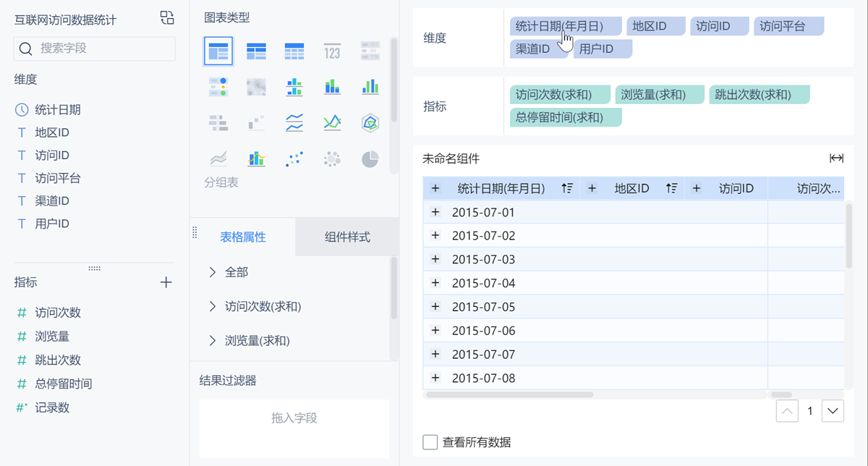
Task: Switch to the 组件样式 tab
Action: [x=347, y=237]
